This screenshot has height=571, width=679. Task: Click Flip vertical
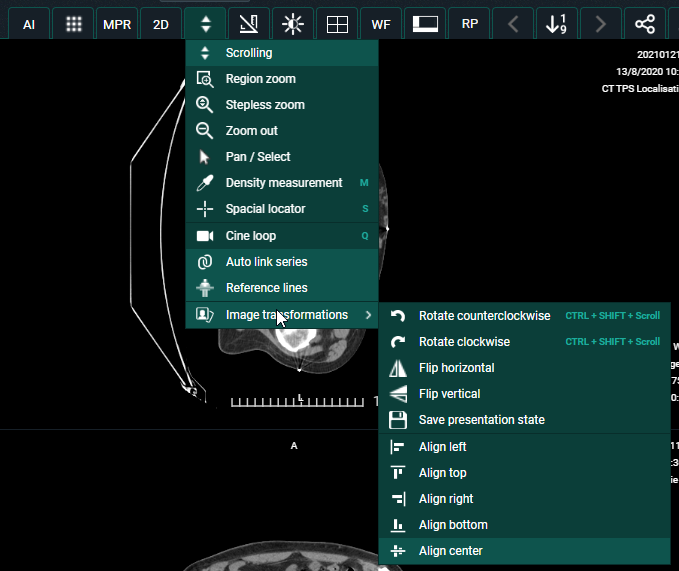[x=524, y=394]
